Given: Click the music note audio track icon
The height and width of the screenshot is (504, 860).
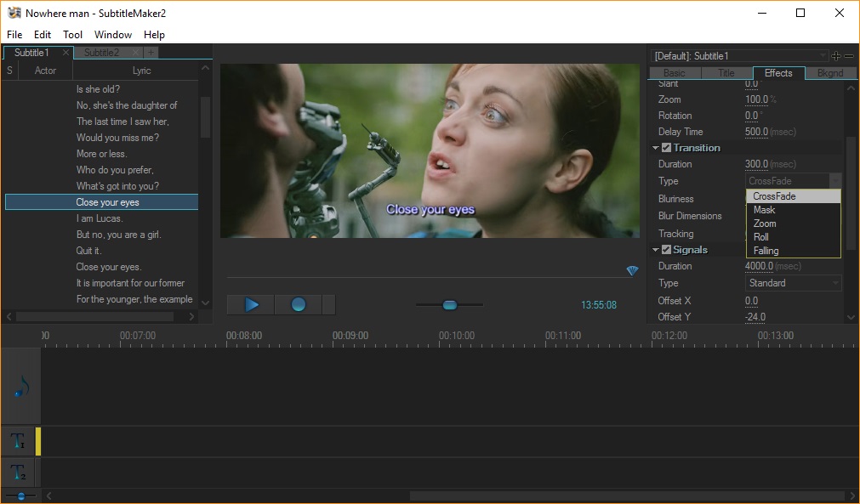Looking at the screenshot, I should click(21, 386).
